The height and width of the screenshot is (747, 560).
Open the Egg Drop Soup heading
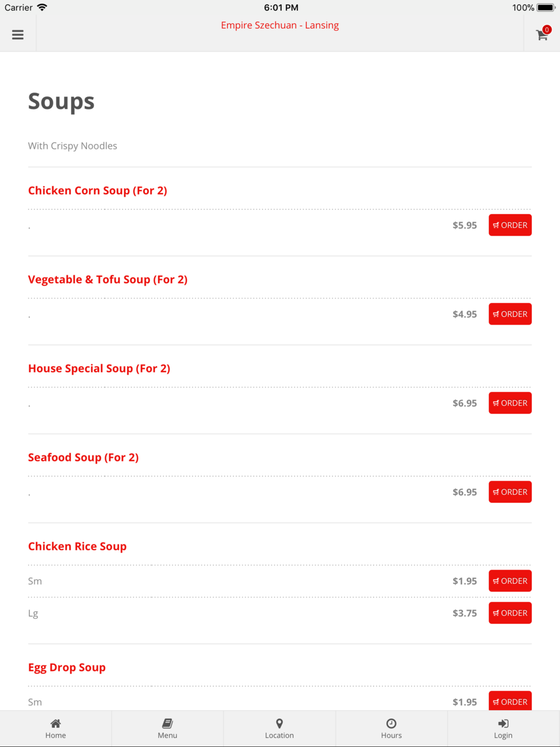coord(67,667)
